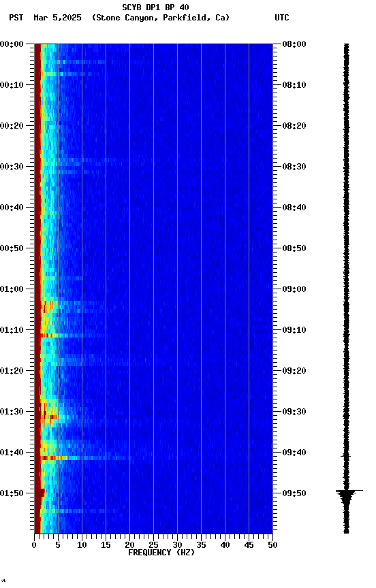Click the 08:10 UTC time label
Screen dimensions: 376x588
coord(294,85)
